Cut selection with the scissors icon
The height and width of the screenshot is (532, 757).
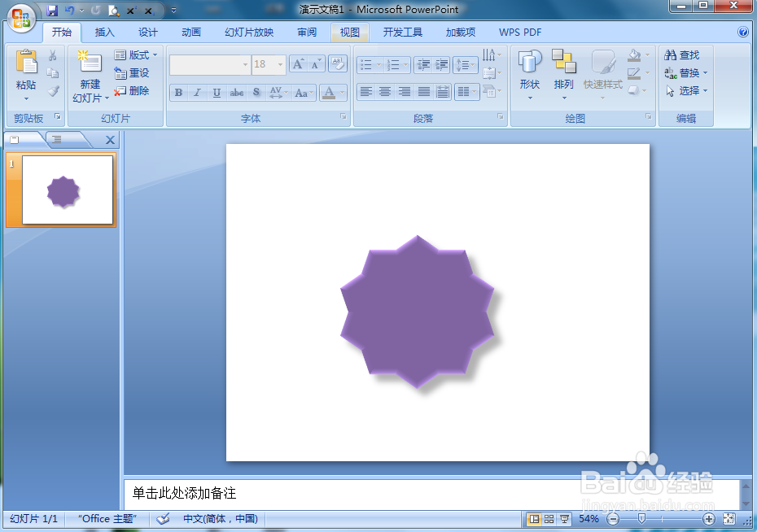click(x=53, y=55)
